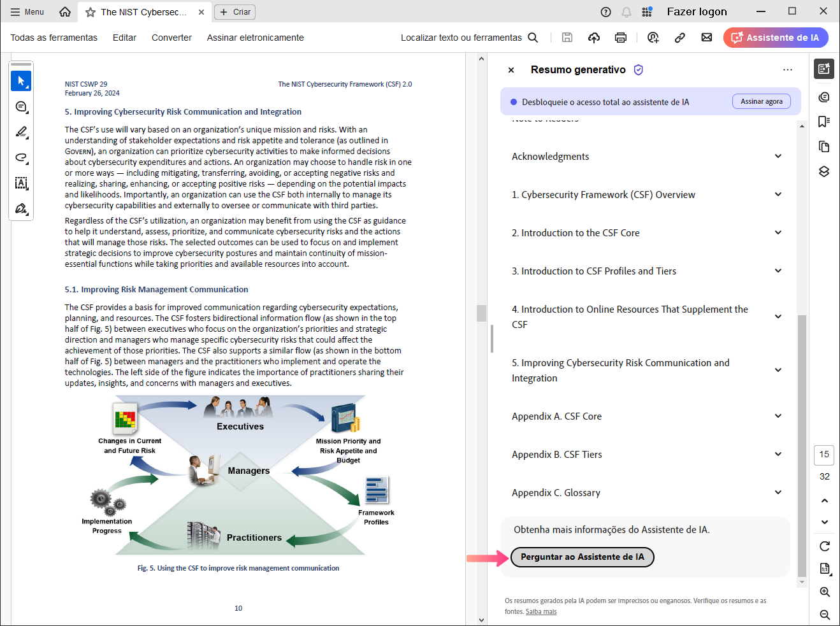Open the Saiba mais link
This screenshot has width=840, height=626.
(x=541, y=611)
